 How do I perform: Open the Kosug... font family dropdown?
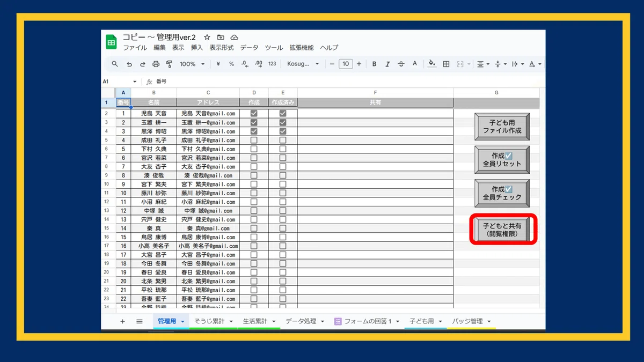pos(303,64)
